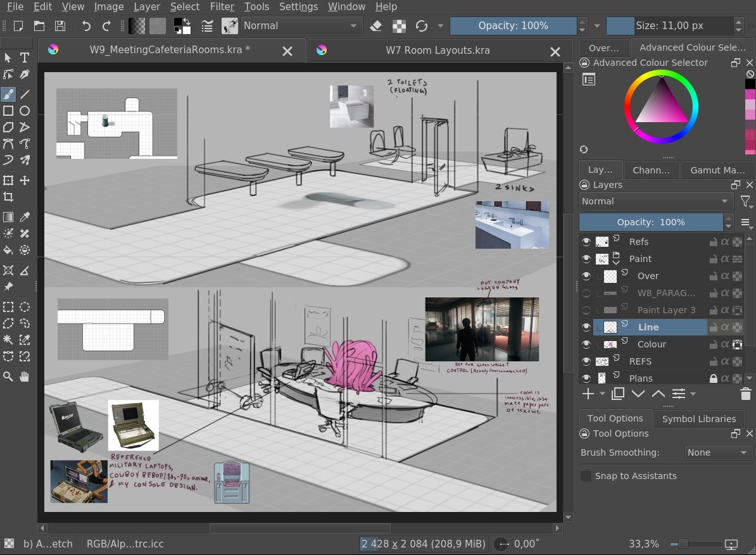Open layer filter funnel icon

(x=745, y=201)
